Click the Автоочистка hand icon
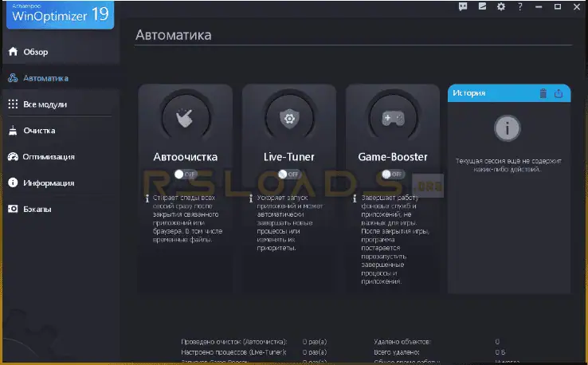Viewport: 588px width, 365px height. [x=185, y=119]
